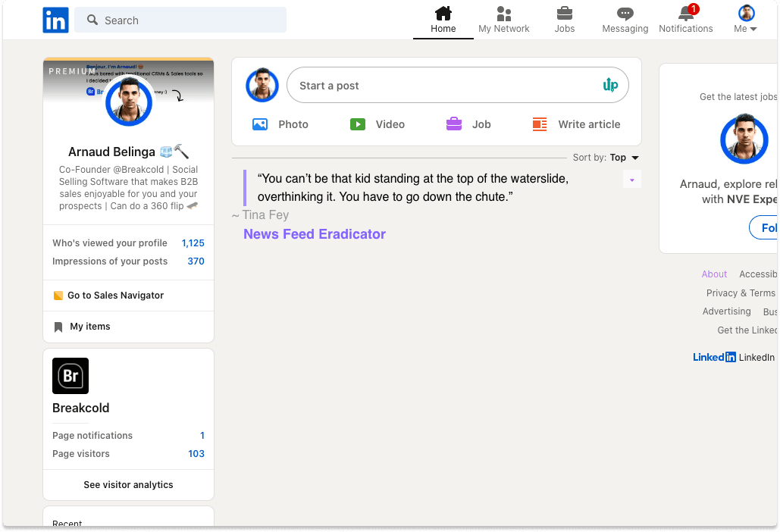The width and height of the screenshot is (780, 532).
Task: Open the Sort by Top dropdown
Action: [x=606, y=158]
